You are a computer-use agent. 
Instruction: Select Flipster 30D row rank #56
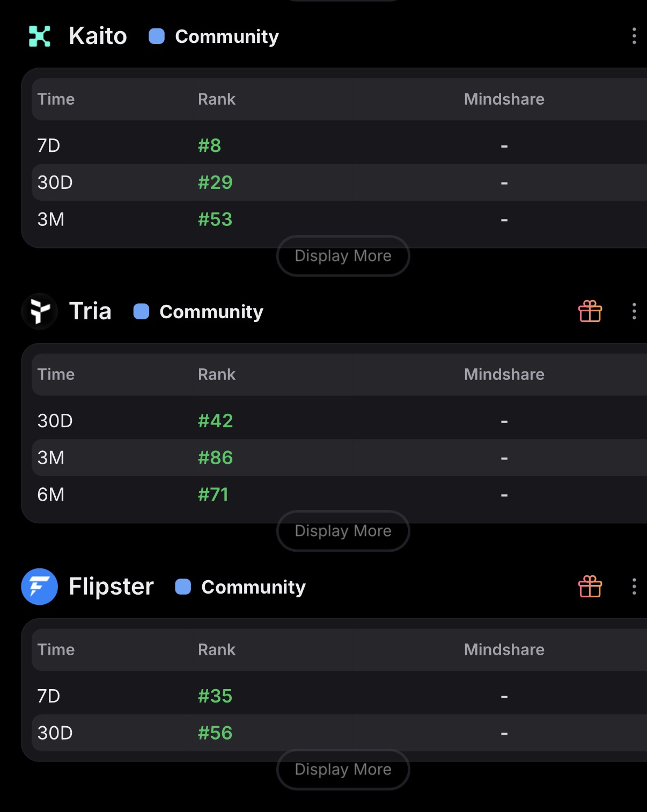215,733
